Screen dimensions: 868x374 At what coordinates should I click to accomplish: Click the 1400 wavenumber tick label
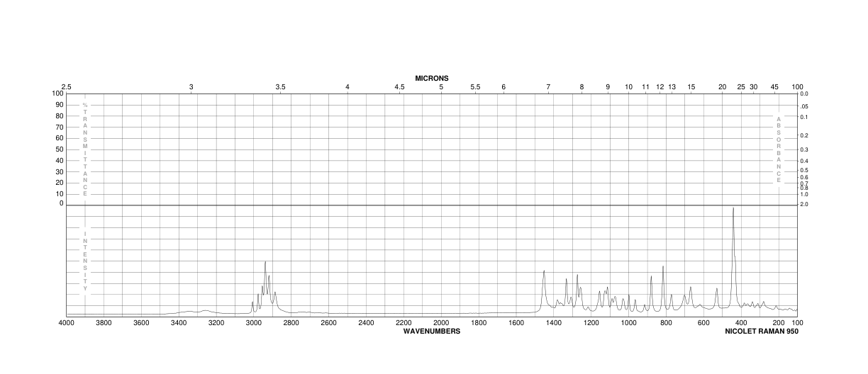554,323
